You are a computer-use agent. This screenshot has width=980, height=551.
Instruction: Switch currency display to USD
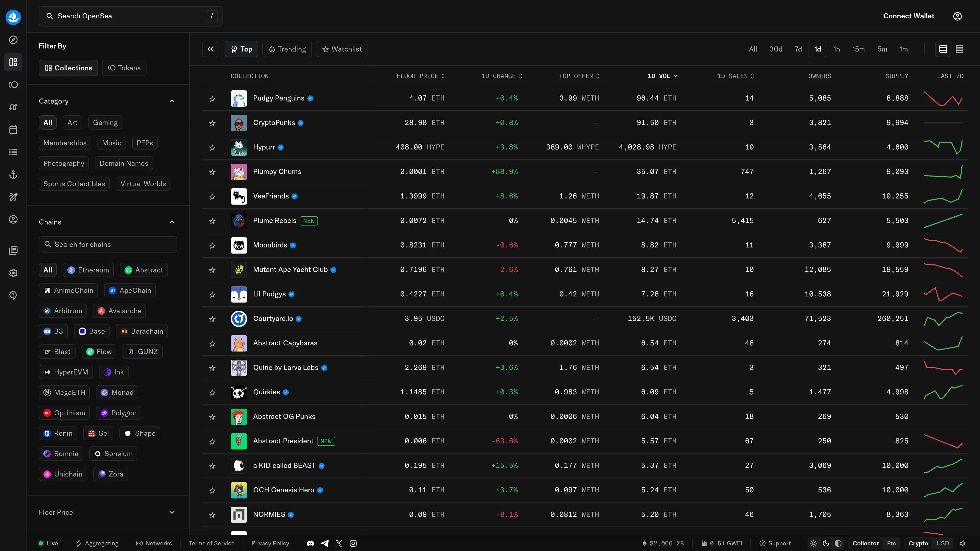(943, 543)
